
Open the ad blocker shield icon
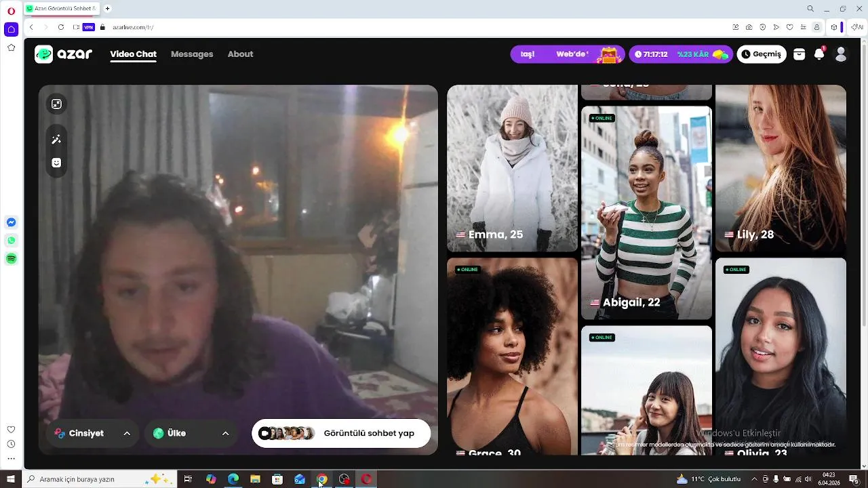click(x=762, y=27)
